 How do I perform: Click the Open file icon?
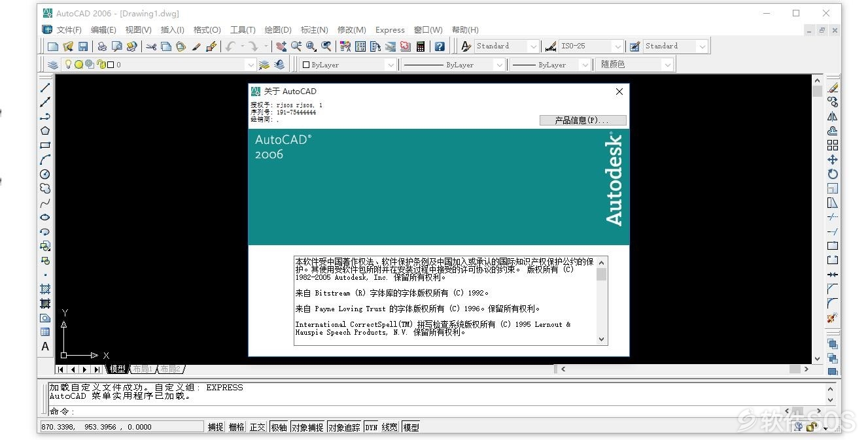tap(68, 46)
